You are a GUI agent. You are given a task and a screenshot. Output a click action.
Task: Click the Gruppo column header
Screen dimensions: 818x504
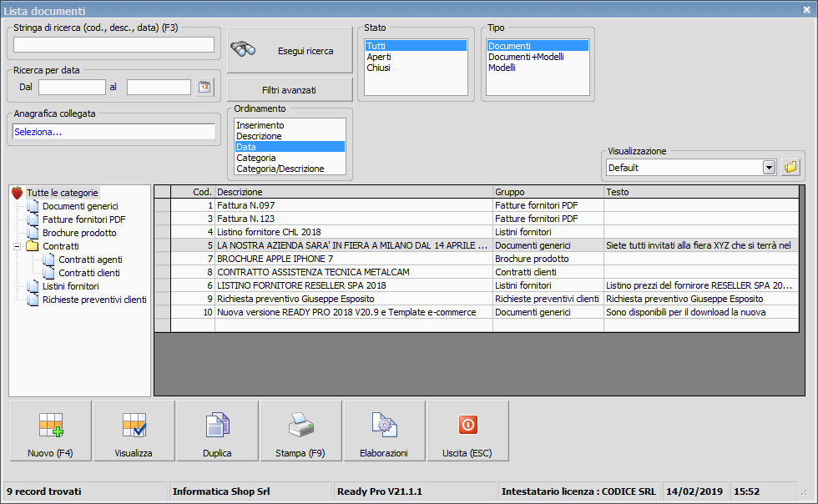point(549,192)
